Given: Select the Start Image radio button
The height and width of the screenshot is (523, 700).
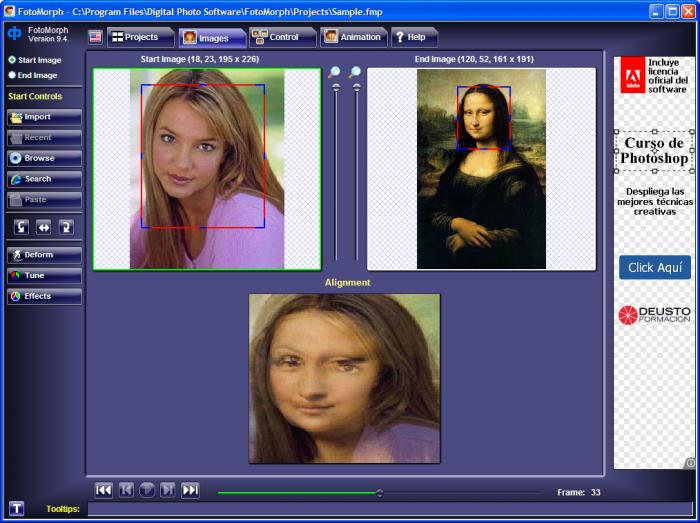Looking at the screenshot, I should click(12, 60).
